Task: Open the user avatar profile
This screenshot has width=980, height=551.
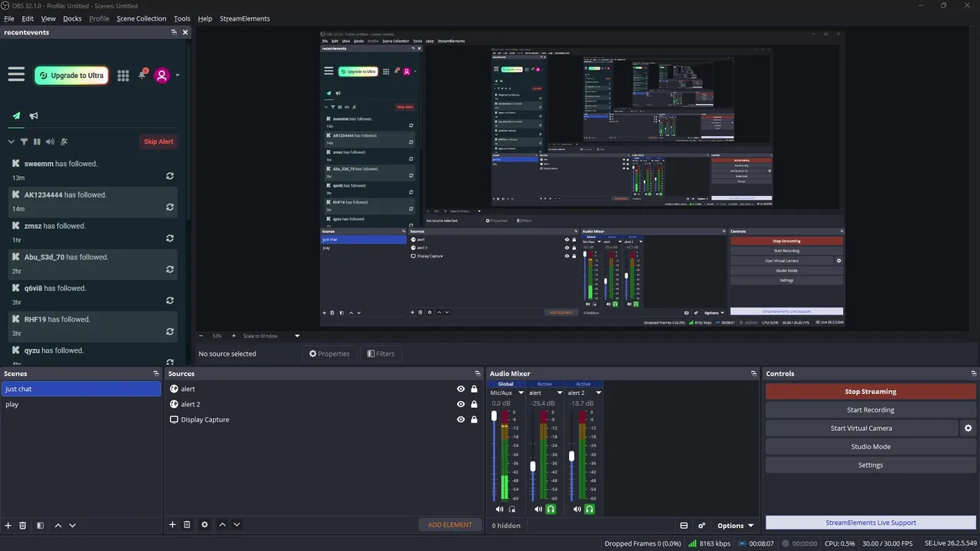Action: 162,75
